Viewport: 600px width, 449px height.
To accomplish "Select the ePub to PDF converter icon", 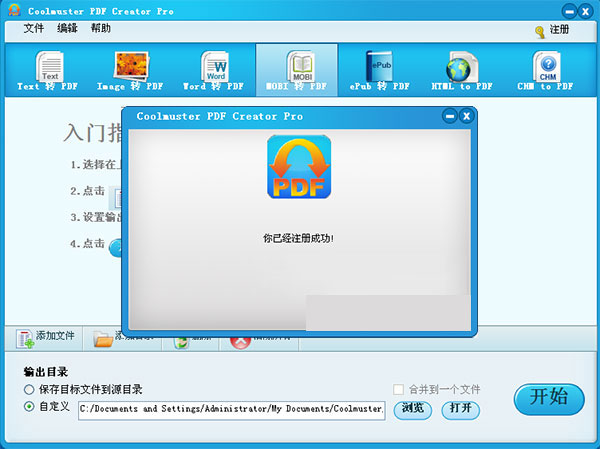I will click(x=379, y=66).
